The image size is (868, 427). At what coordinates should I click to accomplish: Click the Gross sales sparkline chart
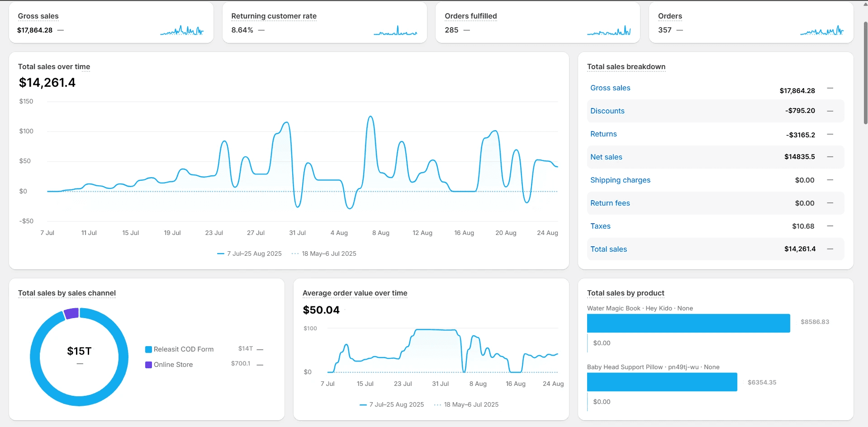182,30
